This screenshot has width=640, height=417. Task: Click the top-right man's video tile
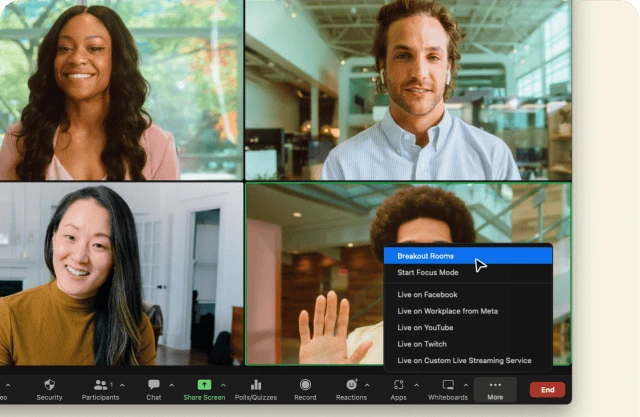pyautogui.click(x=408, y=90)
